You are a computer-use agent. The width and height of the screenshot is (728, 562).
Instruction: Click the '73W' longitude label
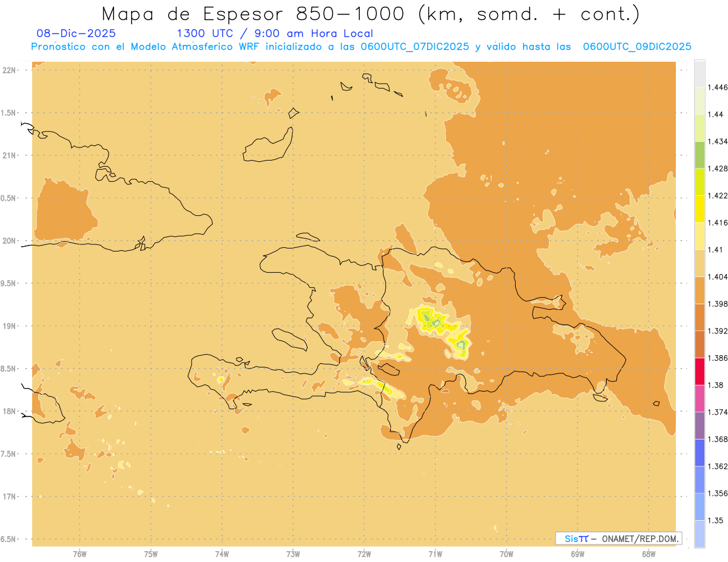293,554
